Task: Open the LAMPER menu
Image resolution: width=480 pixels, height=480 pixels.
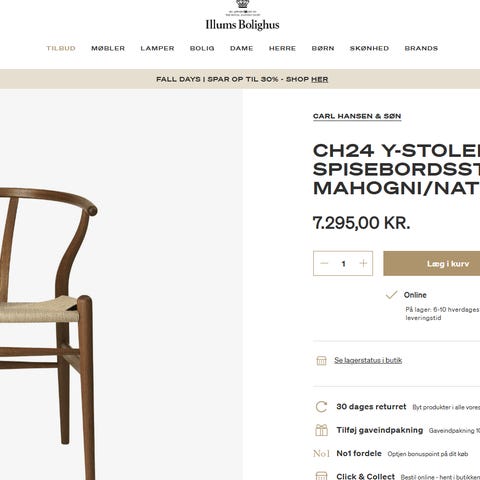Action: pyautogui.click(x=157, y=48)
